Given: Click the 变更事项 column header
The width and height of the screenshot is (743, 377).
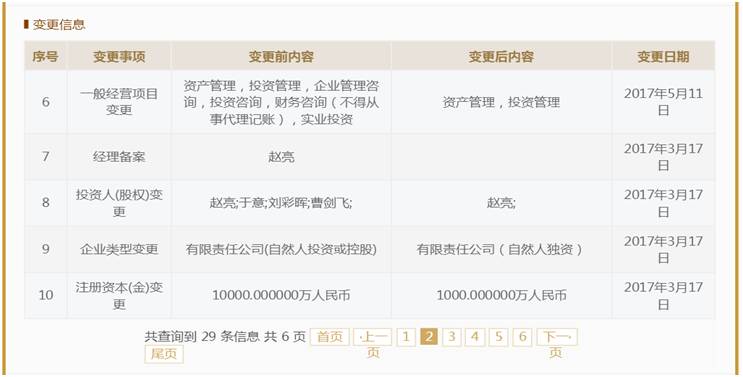Looking at the screenshot, I should (x=119, y=56).
